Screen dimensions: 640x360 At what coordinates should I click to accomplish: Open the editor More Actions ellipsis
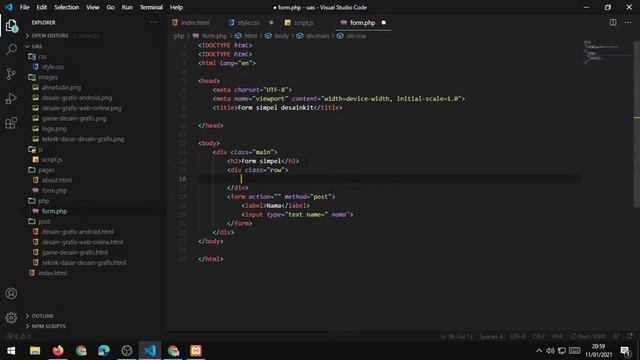coord(628,22)
